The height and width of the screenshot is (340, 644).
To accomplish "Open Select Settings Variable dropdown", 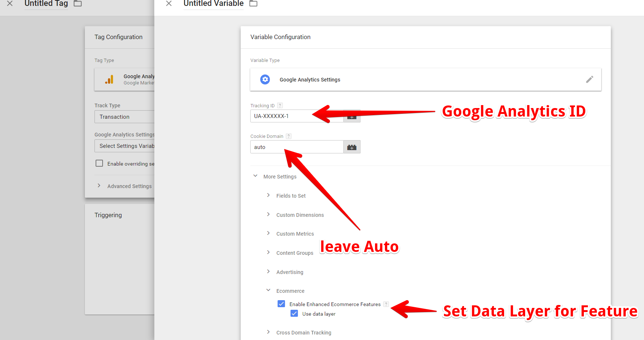I will (124, 146).
